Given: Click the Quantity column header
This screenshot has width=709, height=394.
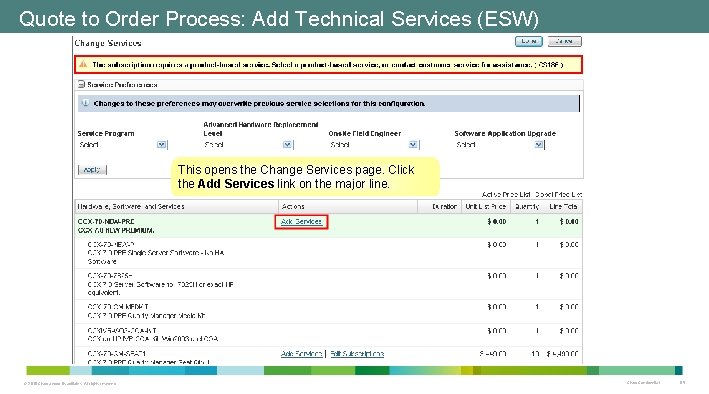Looking at the screenshot, I should [527, 206].
